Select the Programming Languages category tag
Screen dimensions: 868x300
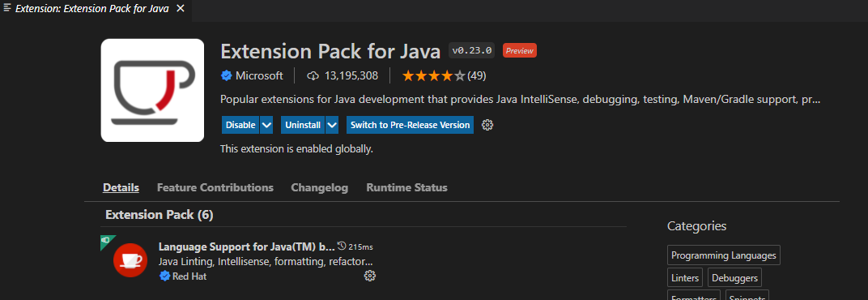[724, 255]
